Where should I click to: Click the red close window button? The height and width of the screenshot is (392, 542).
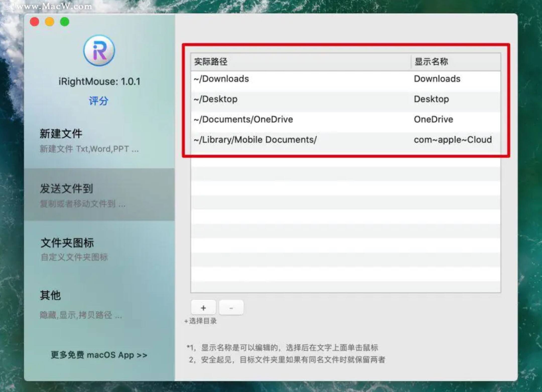[x=35, y=22]
